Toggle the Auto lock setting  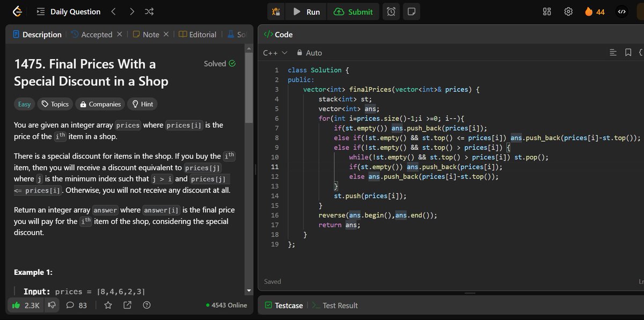pos(310,53)
